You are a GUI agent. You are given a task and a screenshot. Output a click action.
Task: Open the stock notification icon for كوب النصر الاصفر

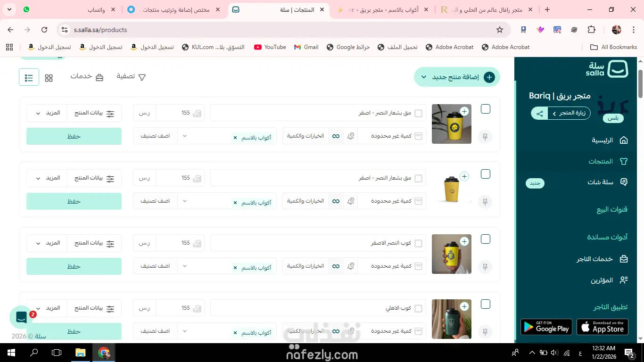[x=350, y=266]
